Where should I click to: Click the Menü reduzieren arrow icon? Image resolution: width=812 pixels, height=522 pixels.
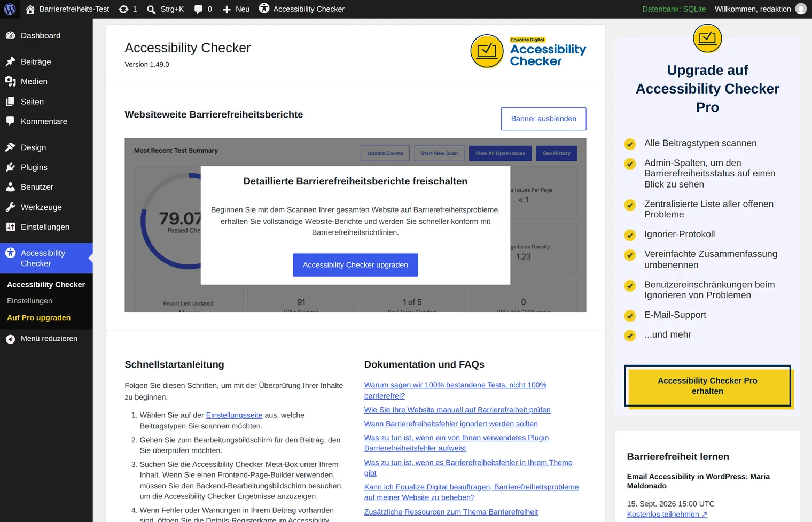pos(10,339)
